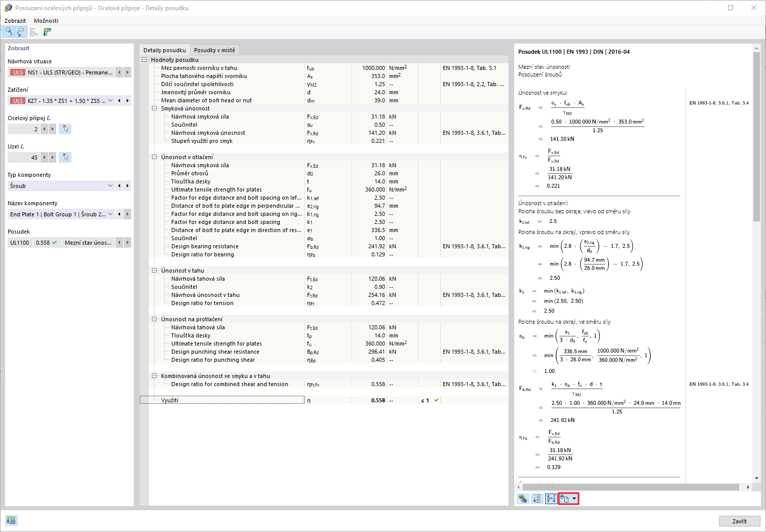Select the Využití result row
The image size is (766, 532).
pyautogui.click(x=324, y=400)
